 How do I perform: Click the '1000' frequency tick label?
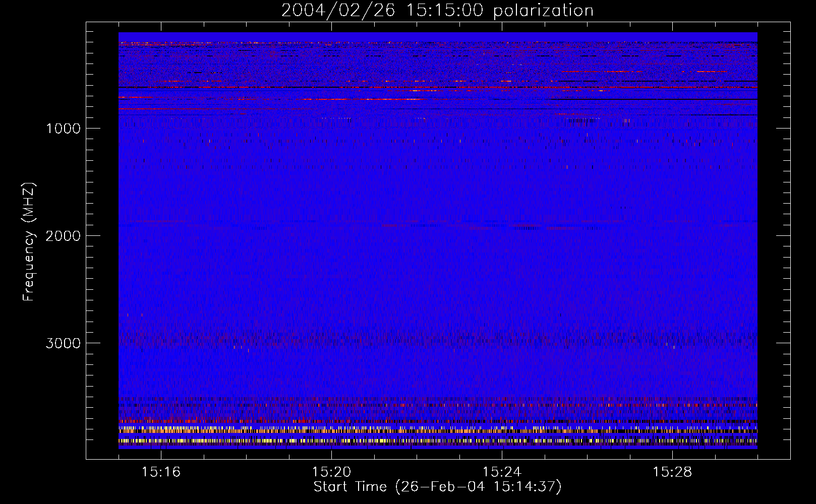63,129
